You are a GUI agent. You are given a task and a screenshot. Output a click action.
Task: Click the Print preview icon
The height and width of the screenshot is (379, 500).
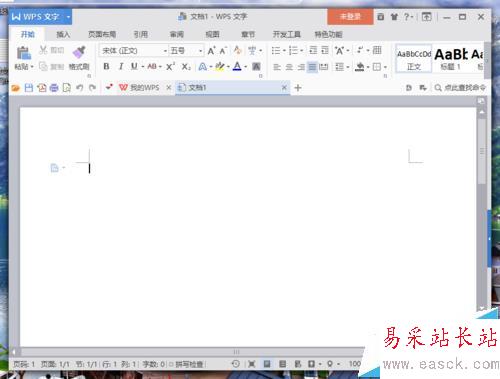(x=67, y=88)
